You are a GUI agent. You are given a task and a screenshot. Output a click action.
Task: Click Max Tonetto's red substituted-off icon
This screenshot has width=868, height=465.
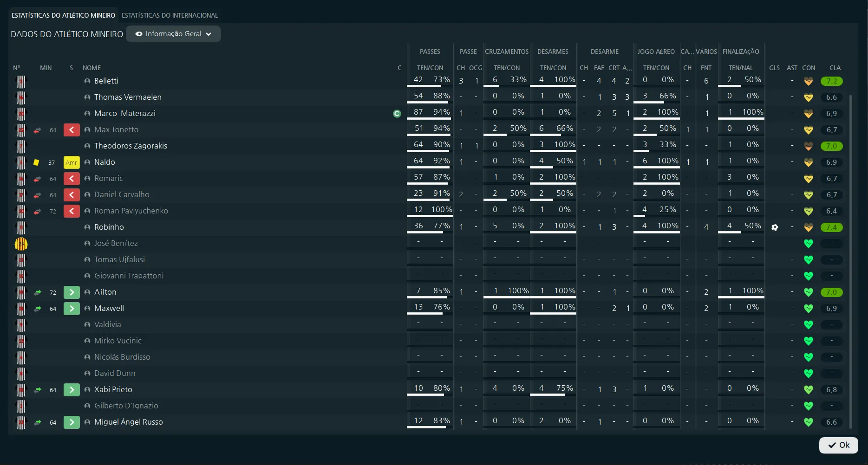[x=72, y=130]
